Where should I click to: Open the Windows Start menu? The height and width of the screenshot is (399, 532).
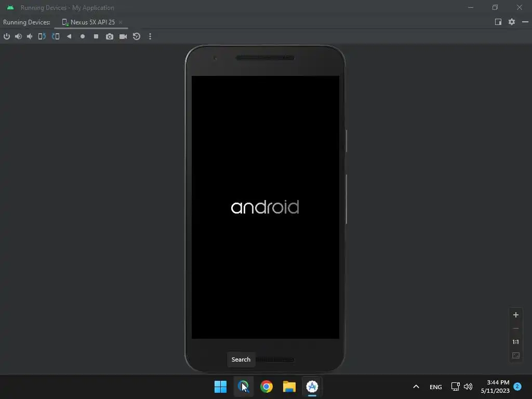(220, 387)
